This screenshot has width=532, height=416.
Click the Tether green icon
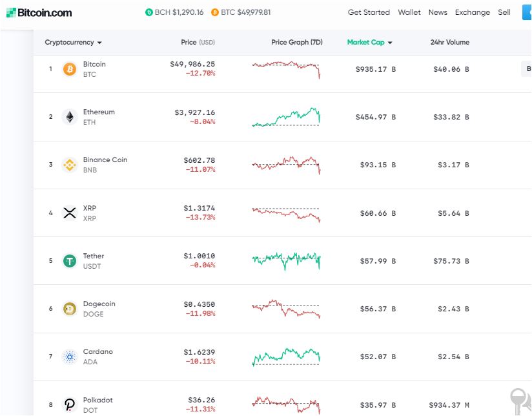[70, 261]
